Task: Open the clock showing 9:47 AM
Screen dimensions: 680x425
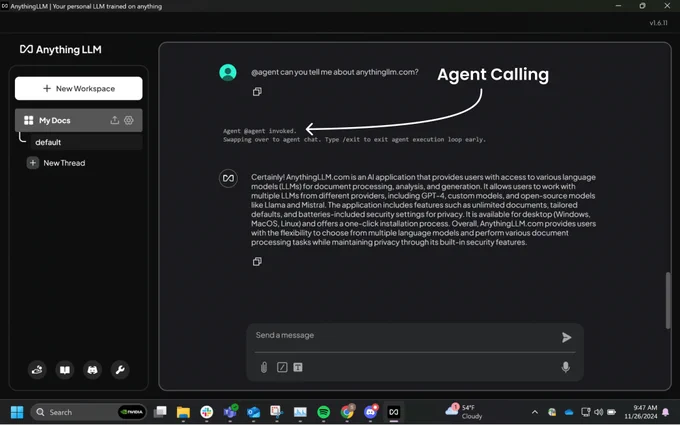Action: (641, 412)
